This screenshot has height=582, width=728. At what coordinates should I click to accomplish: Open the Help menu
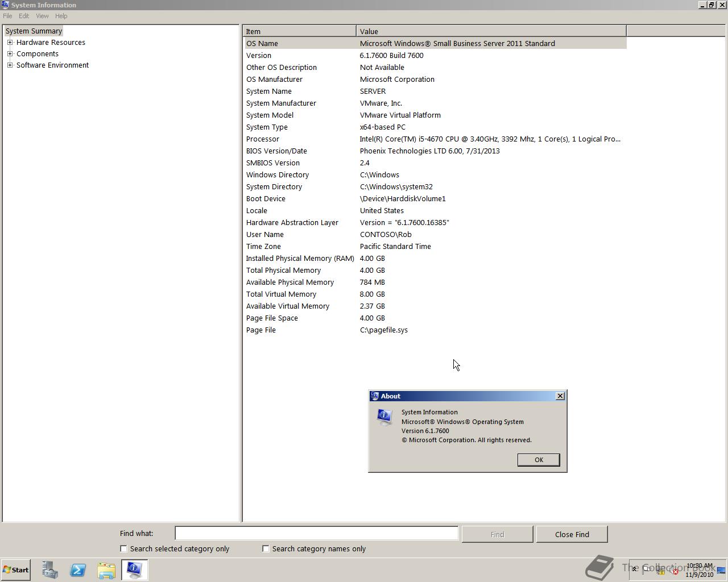61,16
